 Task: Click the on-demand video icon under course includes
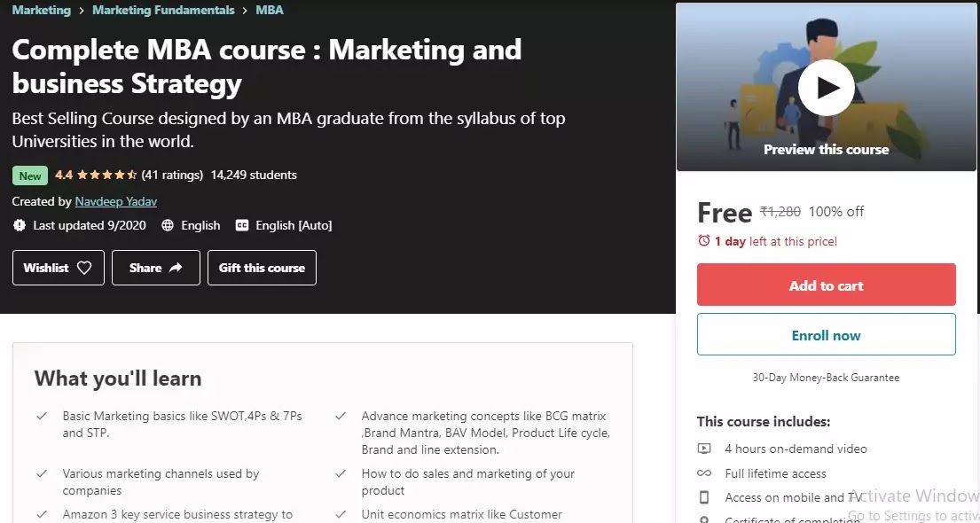click(x=706, y=449)
